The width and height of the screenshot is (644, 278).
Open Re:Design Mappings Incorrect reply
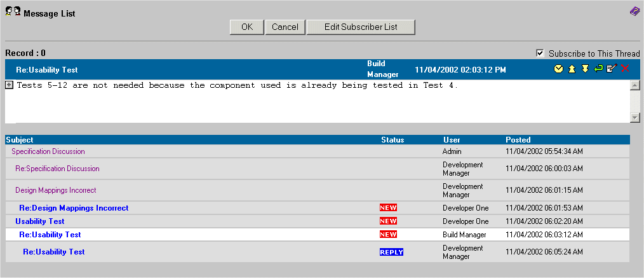tap(74, 208)
